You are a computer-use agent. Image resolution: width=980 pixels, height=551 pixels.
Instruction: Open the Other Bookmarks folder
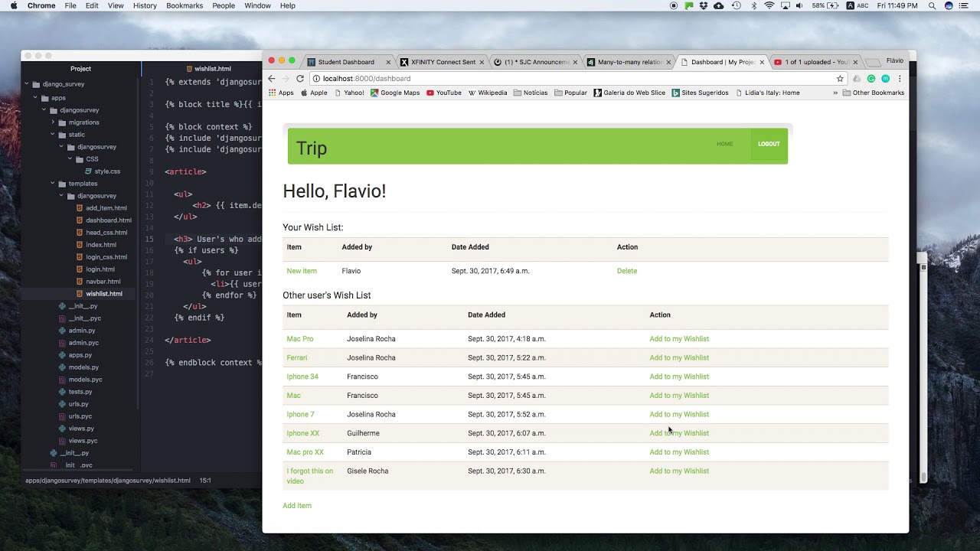point(873,93)
